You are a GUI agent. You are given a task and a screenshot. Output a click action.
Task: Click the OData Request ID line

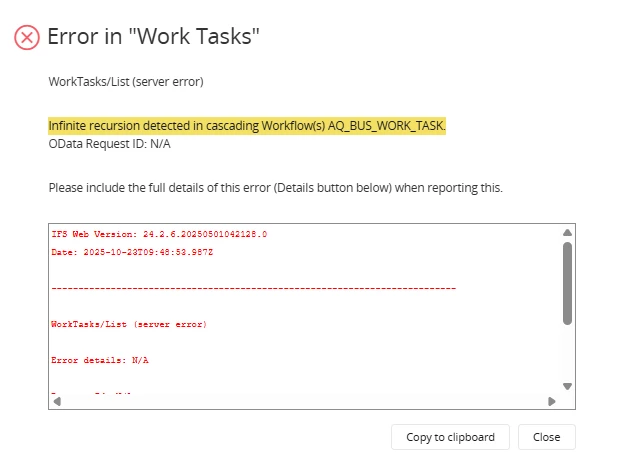coord(109,143)
